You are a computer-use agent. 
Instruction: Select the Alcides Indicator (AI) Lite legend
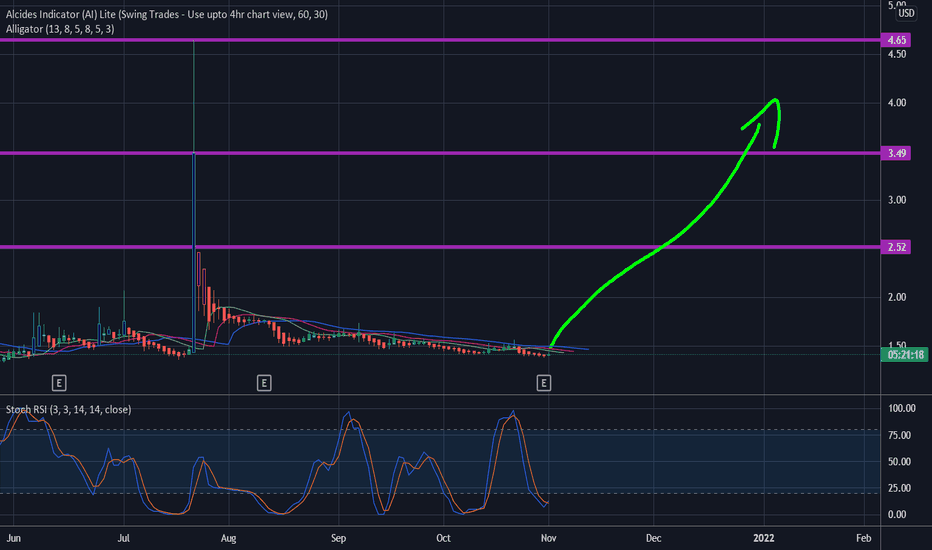tap(166, 14)
